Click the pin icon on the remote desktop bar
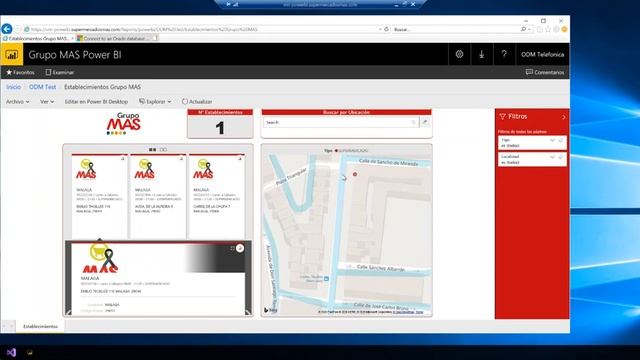The height and width of the screenshot is (360, 640). pos(229,4)
